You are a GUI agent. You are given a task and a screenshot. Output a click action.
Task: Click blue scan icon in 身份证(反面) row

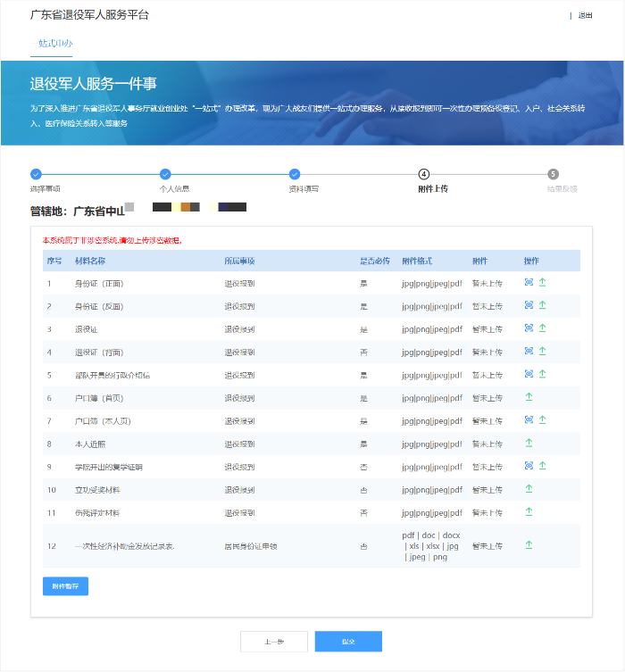click(x=529, y=305)
